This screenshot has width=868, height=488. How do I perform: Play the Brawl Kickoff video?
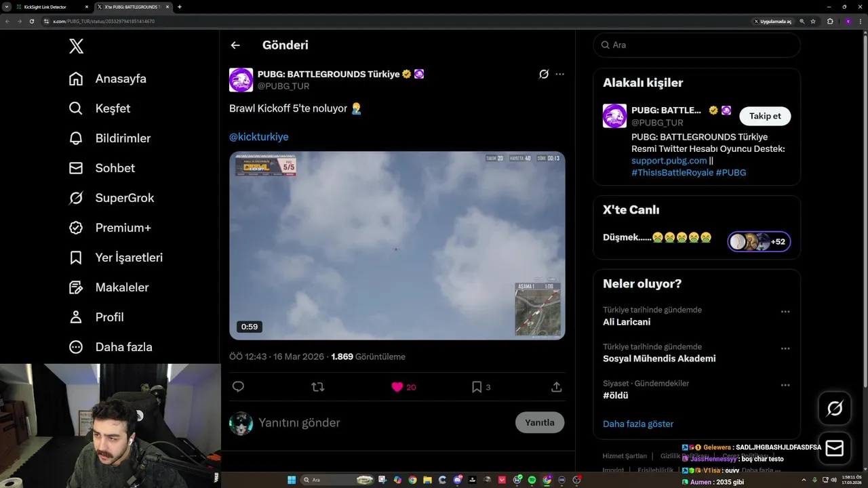(397, 245)
